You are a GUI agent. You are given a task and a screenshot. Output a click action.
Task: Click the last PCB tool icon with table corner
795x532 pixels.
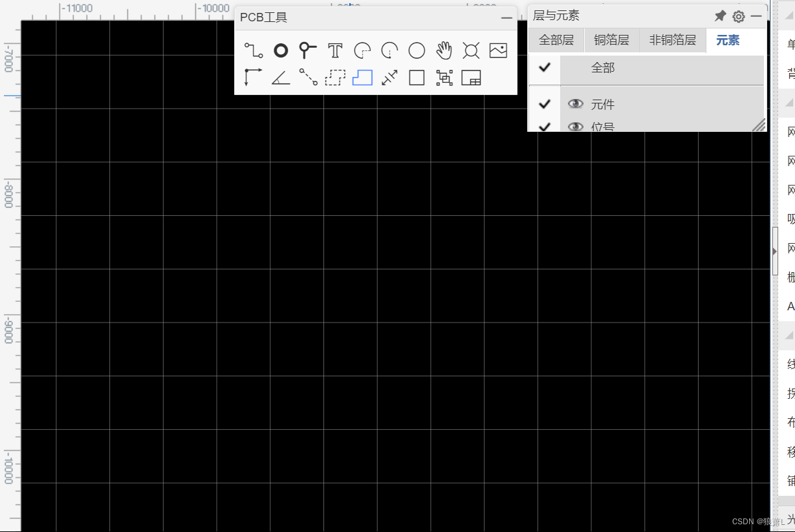click(471, 78)
